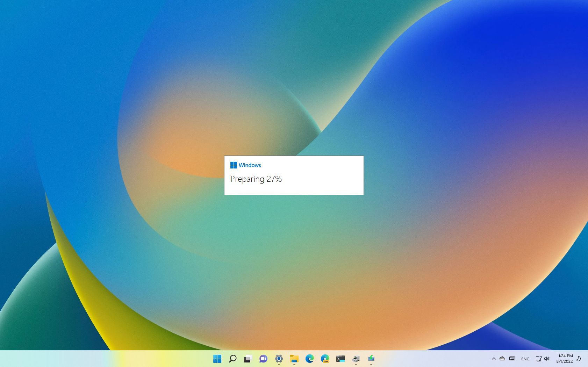The width and height of the screenshot is (588, 367).
Task: Open the OneDrive cloud icon
Action: (502, 359)
